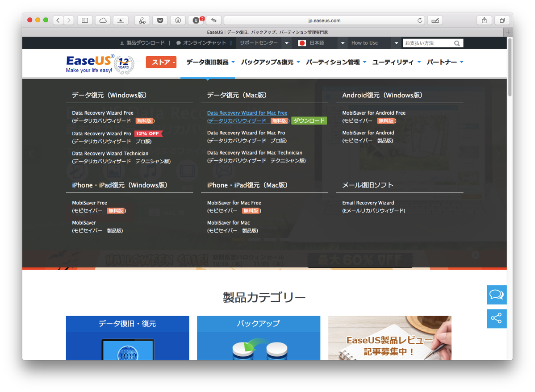
Task: Open Data Recovery Wizard for Mac Technician
Action: [256, 157]
